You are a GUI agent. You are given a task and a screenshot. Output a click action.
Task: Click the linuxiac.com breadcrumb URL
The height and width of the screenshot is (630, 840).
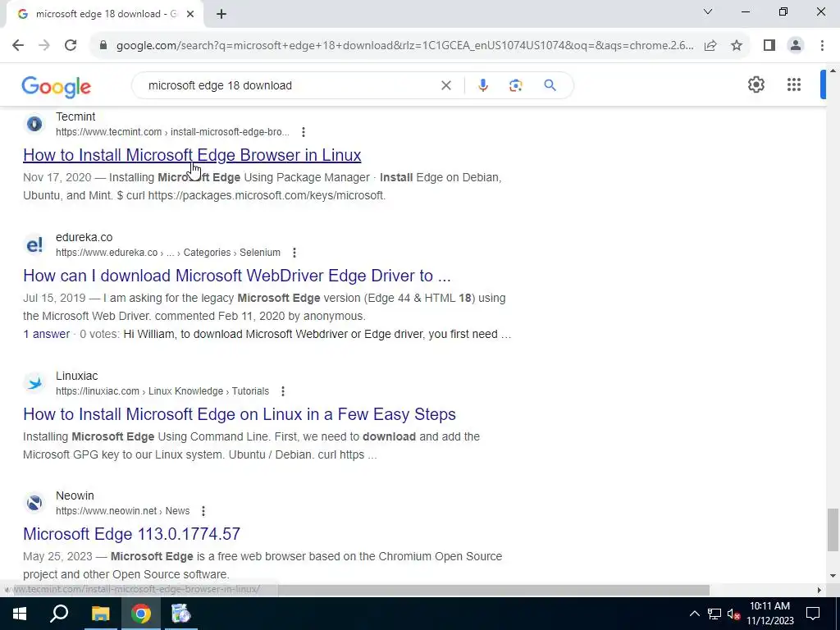[x=162, y=391]
